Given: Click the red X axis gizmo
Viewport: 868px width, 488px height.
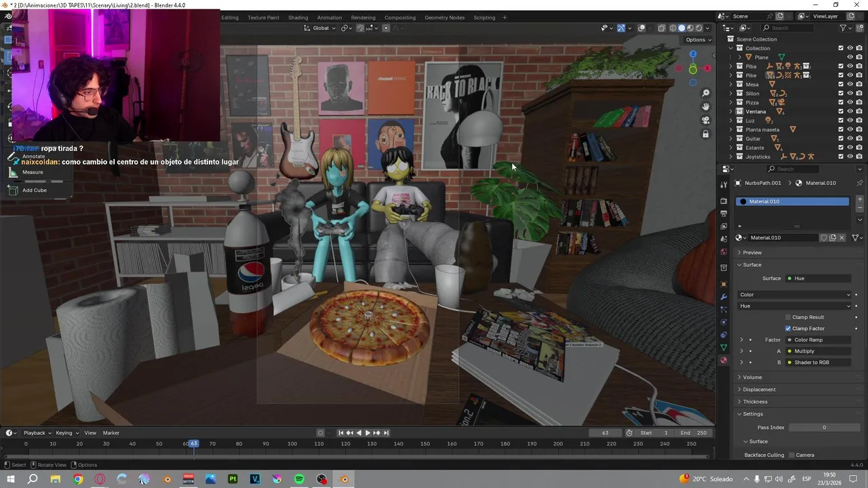Looking at the screenshot, I should (x=707, y=68).
